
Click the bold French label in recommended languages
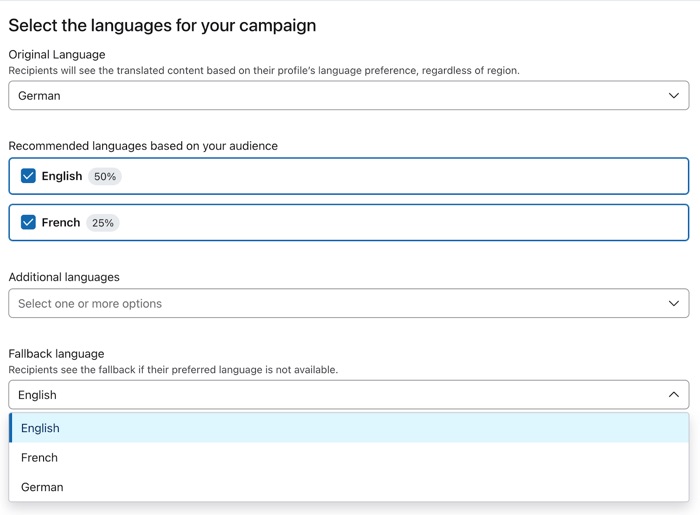(61, 222)
